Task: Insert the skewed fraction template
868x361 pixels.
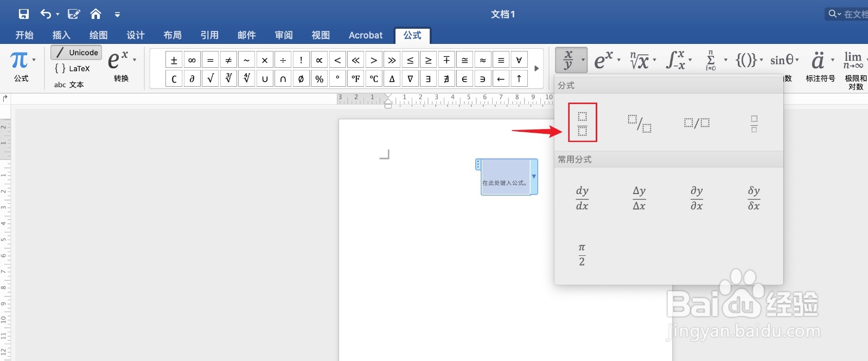Action: [x=639, y=124]
